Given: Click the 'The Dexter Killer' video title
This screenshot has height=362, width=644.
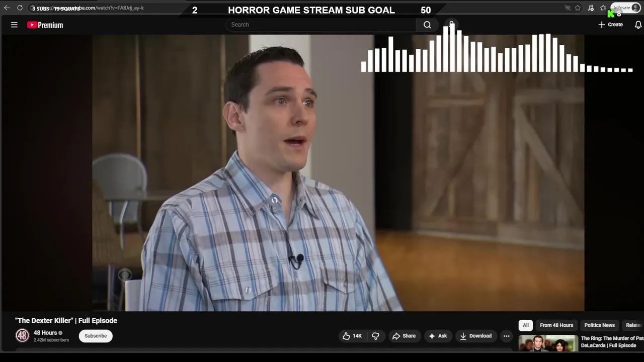Looking at the screenshot, I should [x=66, y=320].
